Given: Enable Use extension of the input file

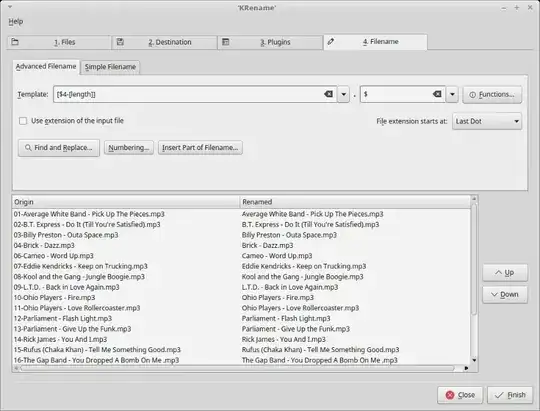Looking at the screenshot, I should 23,121.
